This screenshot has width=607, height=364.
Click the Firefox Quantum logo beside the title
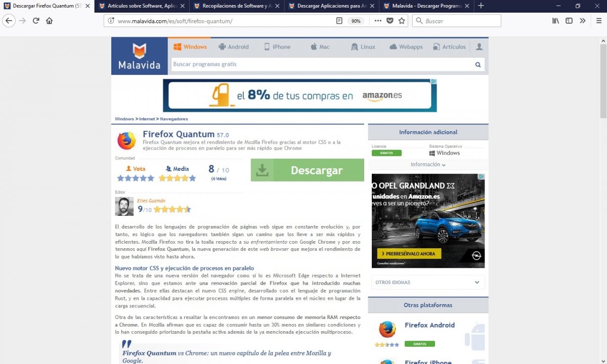click(x=126, y=141)
